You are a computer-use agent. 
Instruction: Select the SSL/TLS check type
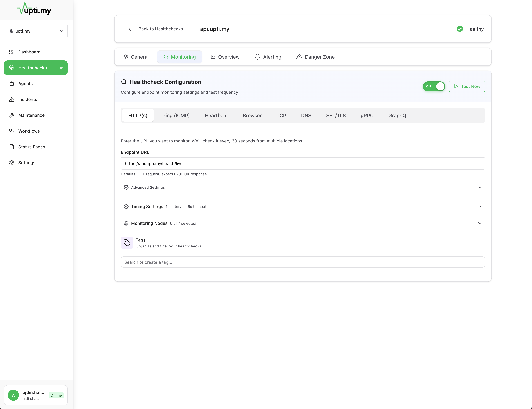[x=336, y=115]
